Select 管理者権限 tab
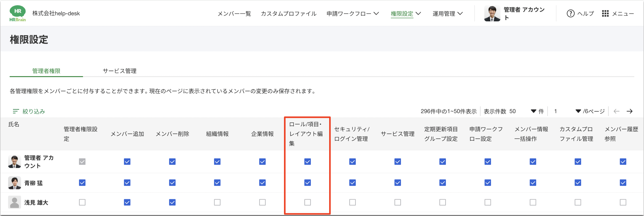 (46, 71)
